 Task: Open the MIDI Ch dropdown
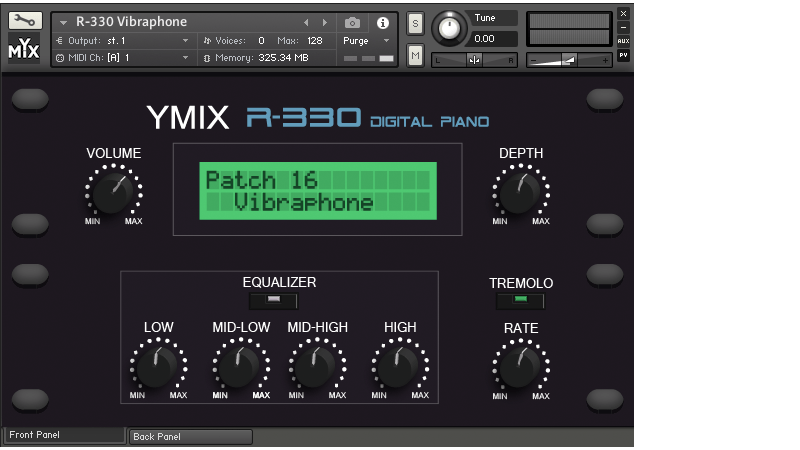tap(185, 58)
